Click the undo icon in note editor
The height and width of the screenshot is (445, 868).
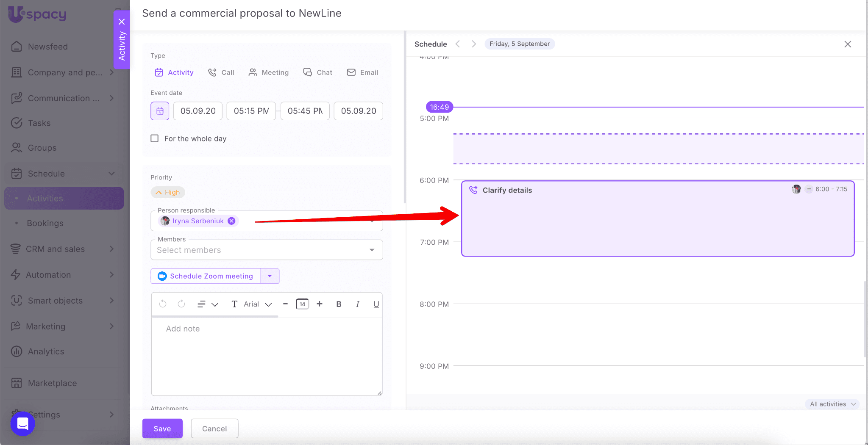tap(163, 304)
